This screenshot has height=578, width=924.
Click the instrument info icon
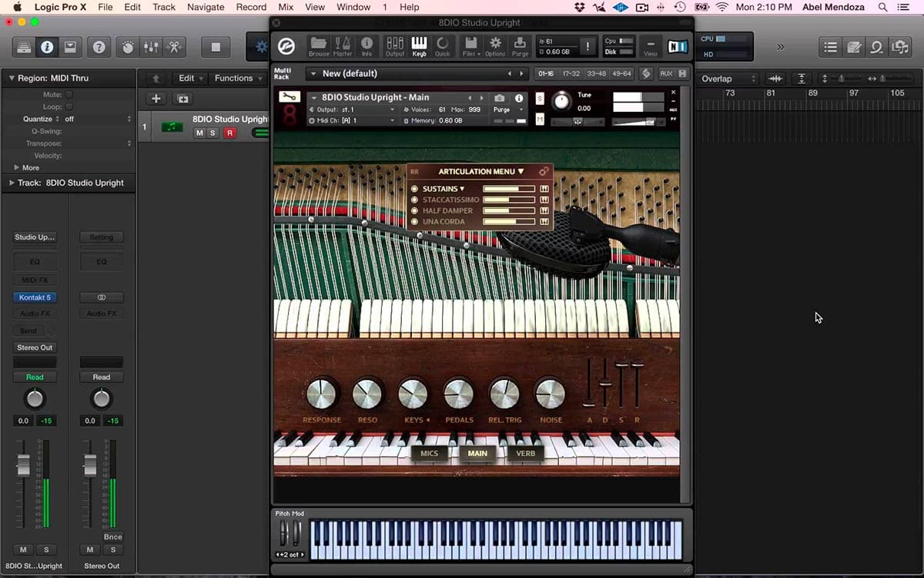[x=519, y=99]
